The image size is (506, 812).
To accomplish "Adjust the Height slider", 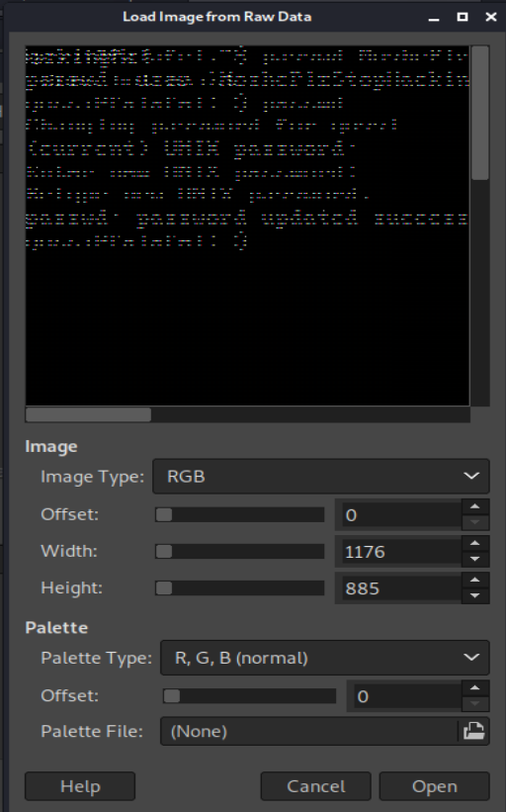I will click(x=239, y=587).
